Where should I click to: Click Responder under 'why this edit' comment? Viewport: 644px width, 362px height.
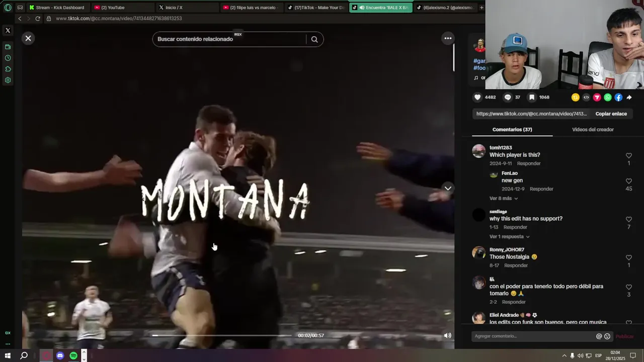coord(515,227)
